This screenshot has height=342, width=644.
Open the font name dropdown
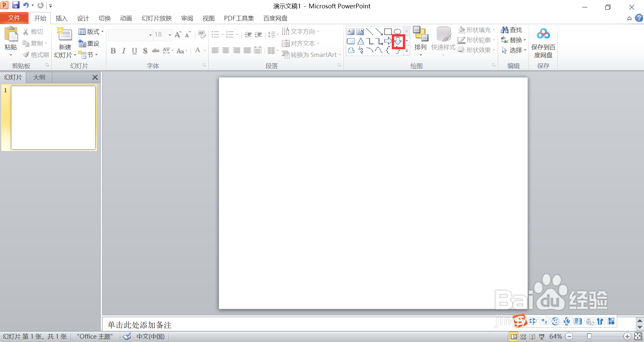click(x=150, y=35)
